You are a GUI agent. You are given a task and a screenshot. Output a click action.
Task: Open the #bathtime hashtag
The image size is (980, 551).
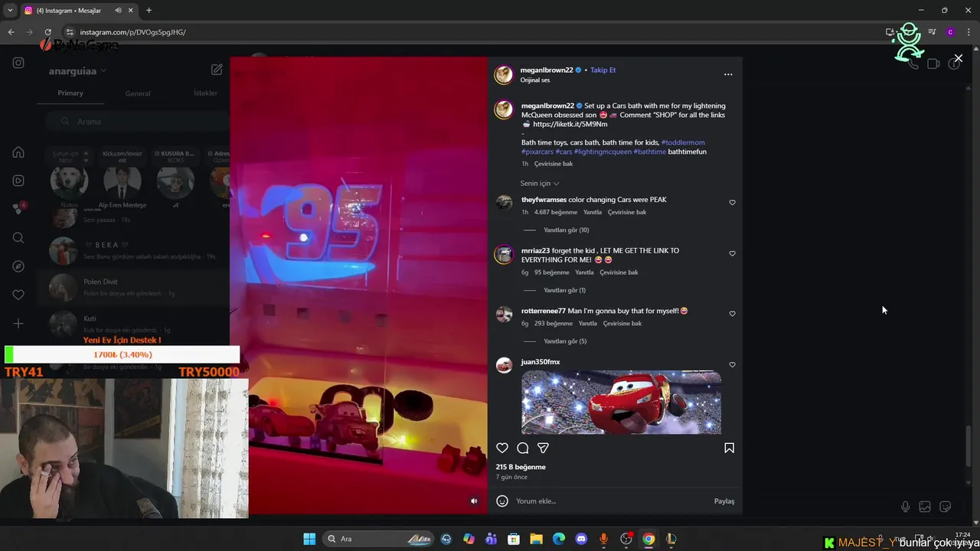tap(649, 152)
